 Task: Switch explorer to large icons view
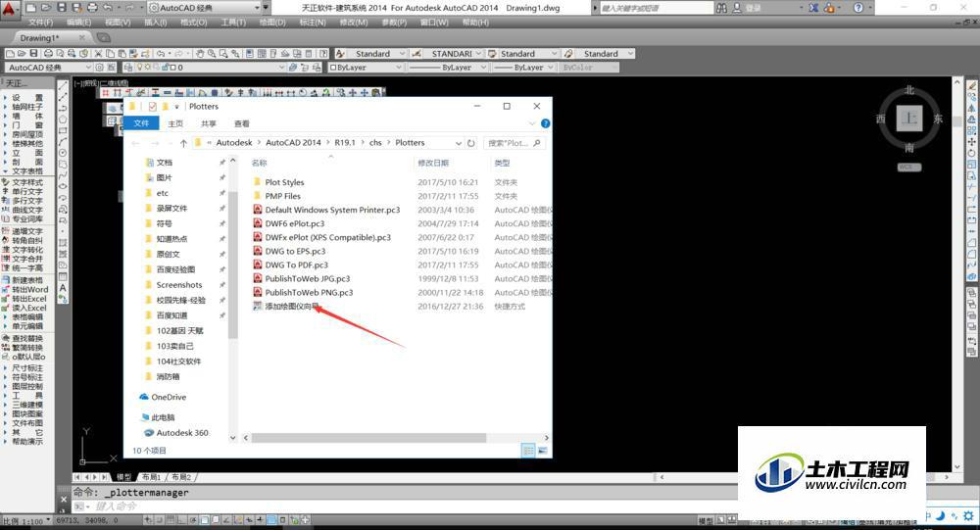click(x=542, y=451)
